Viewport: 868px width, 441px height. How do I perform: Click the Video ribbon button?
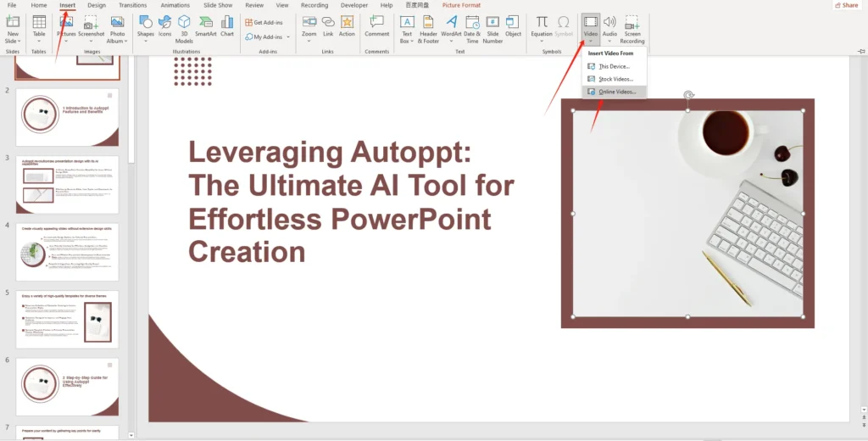(x=591, y=30)
